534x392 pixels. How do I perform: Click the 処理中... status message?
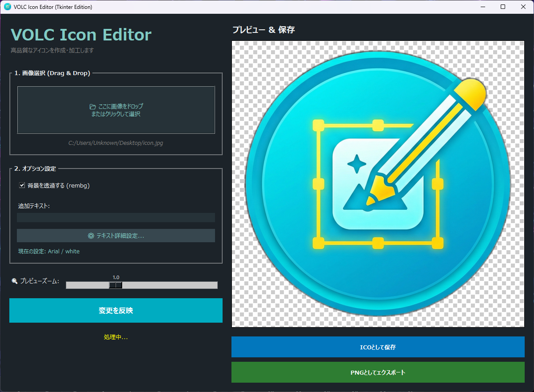coord(116,336)
